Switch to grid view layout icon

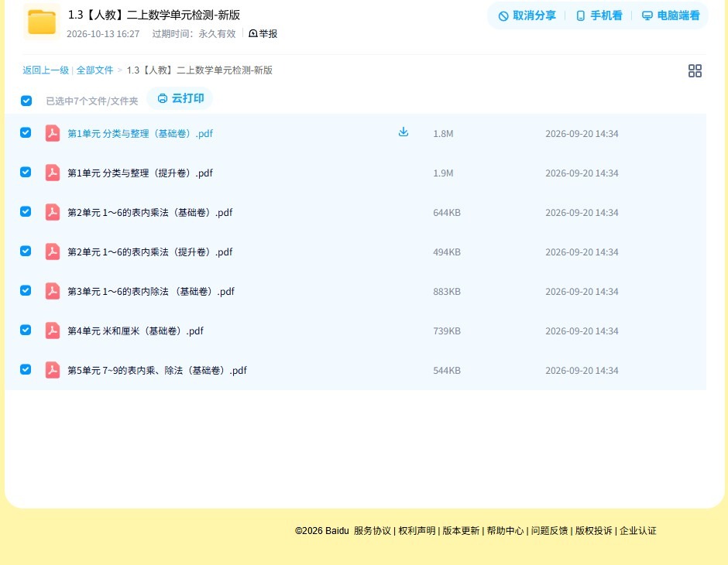coord(695,71)
